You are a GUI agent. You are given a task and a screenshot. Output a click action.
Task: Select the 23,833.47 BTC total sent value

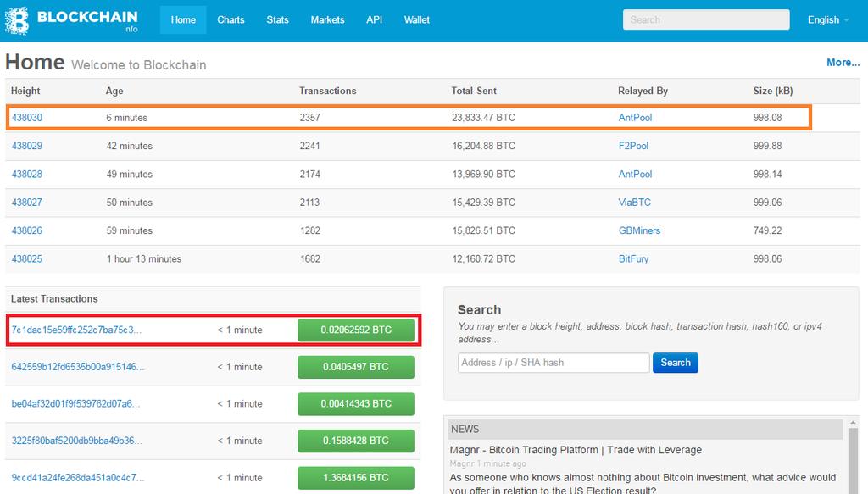pyautogui.click(x=483, y=117)
